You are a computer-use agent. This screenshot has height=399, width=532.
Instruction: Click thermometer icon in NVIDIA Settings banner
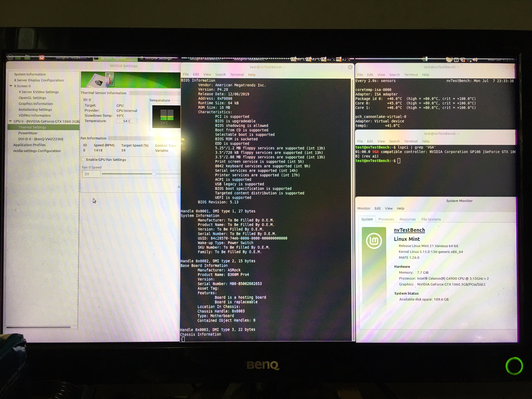110,79
